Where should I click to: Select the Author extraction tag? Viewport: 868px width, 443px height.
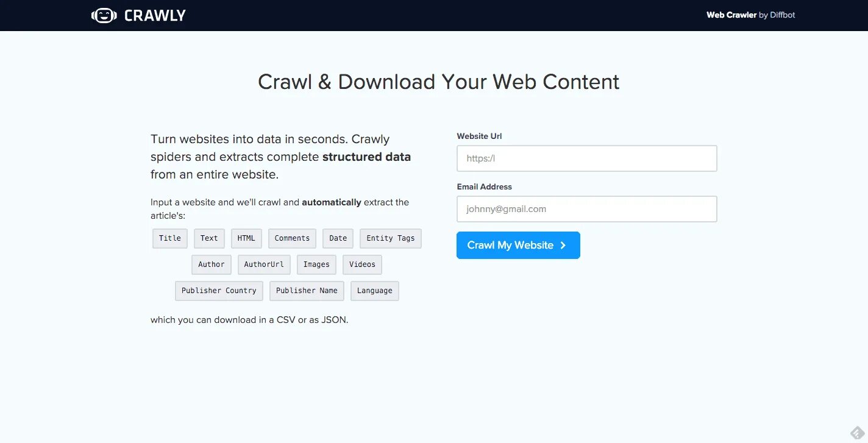point(211,264)
